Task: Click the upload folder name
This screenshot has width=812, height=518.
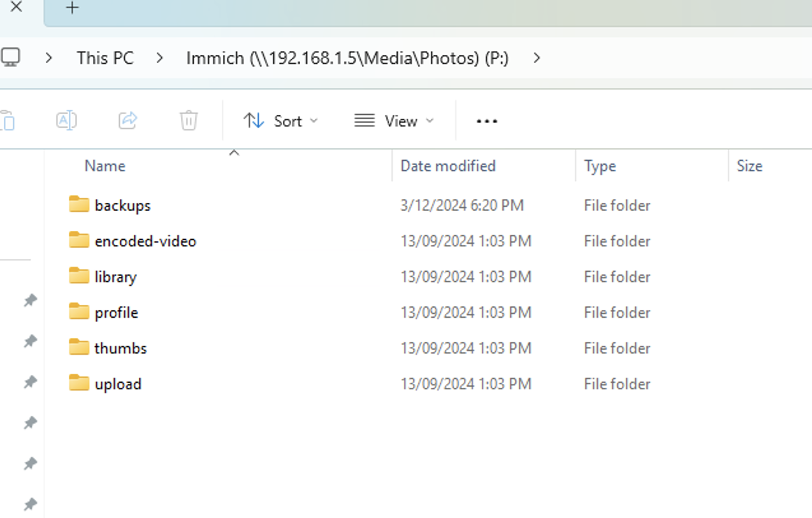Action: [118, 384]
